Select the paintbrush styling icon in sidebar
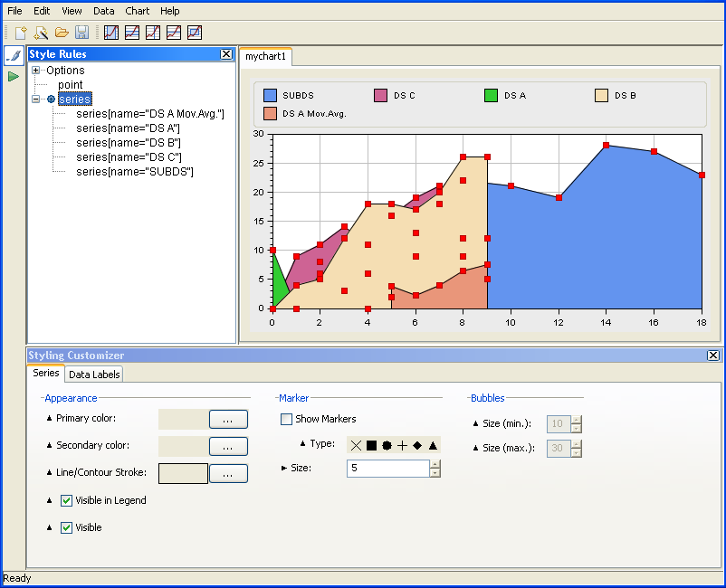Viewport: 726px width, 588px height. coord(14,56)
